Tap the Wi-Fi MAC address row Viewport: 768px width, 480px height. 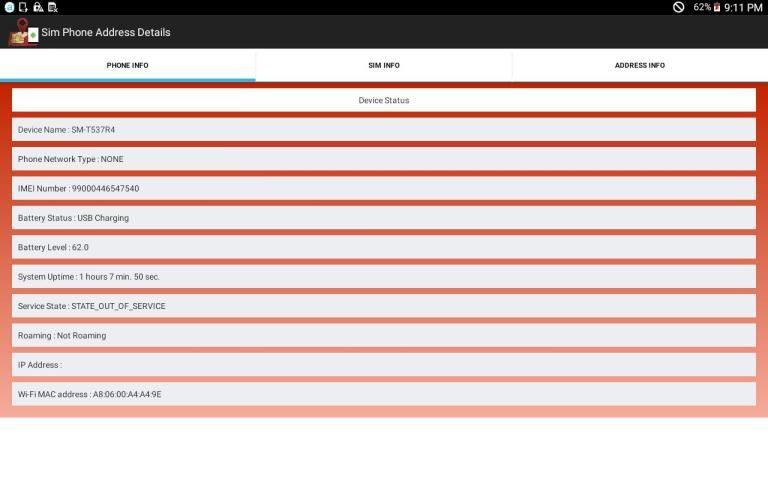click(x=384, y=394)
